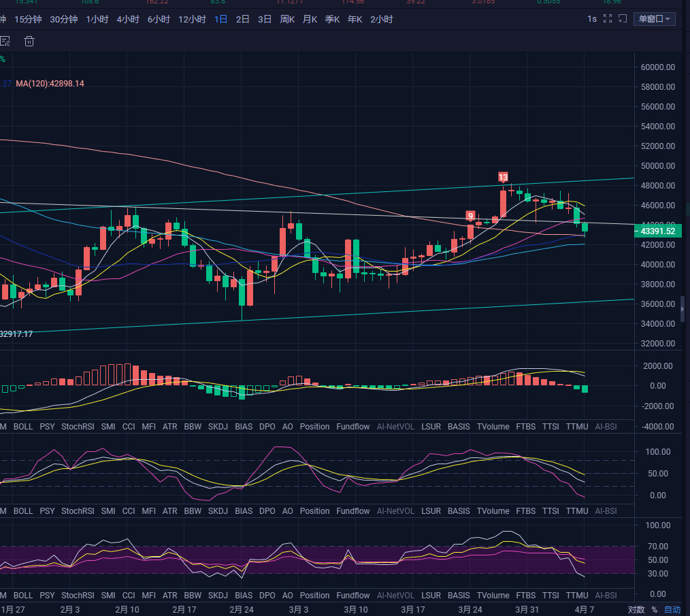
Task: Switch to 季K quarterly candles
Action: (x=332, y=19)
